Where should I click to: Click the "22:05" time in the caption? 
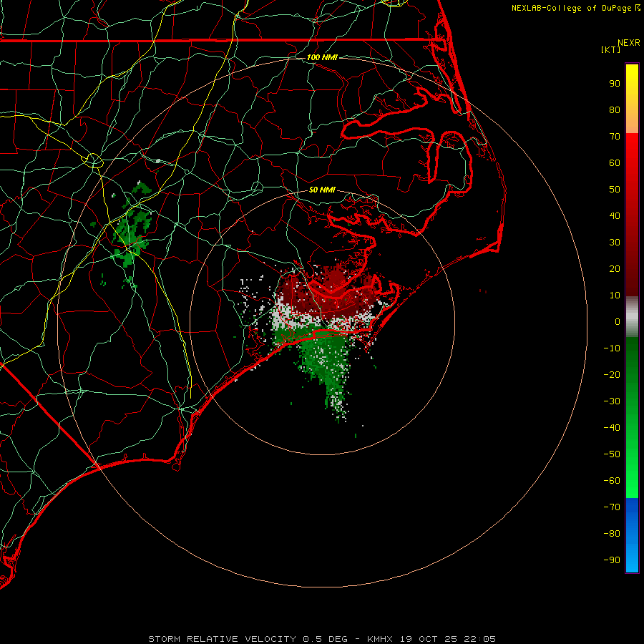479,639
